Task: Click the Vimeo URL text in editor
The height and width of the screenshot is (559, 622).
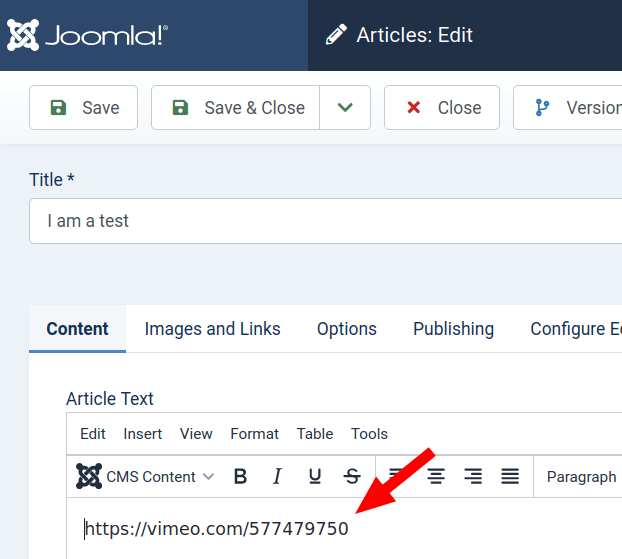Action: [x=217, y=529]
